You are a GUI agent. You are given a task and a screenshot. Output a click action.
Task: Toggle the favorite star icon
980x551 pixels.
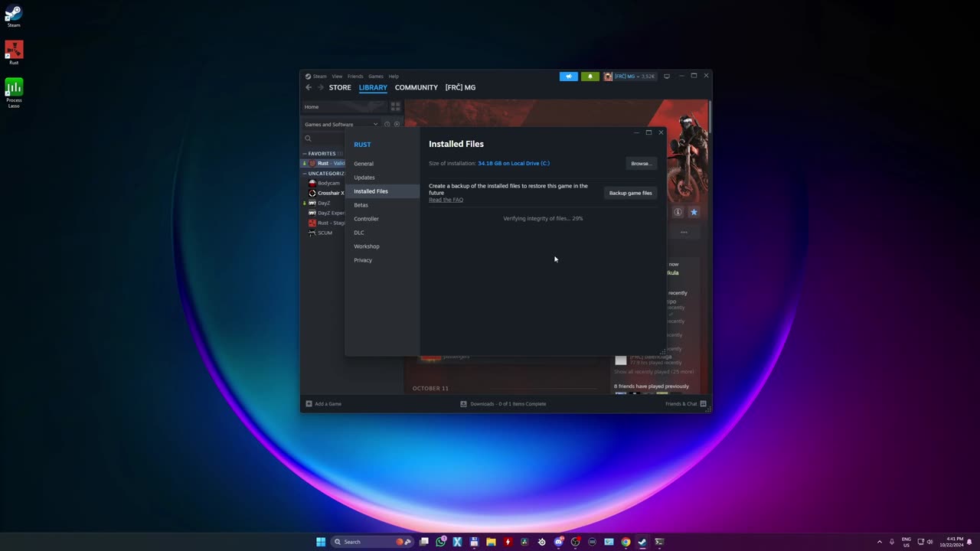click(x=694, y=212)
